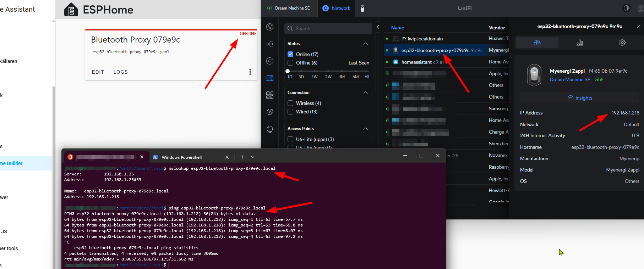Click the Home Assistant sidebar scrollbar
Screen dimensions: 644x269
point(54,177)
